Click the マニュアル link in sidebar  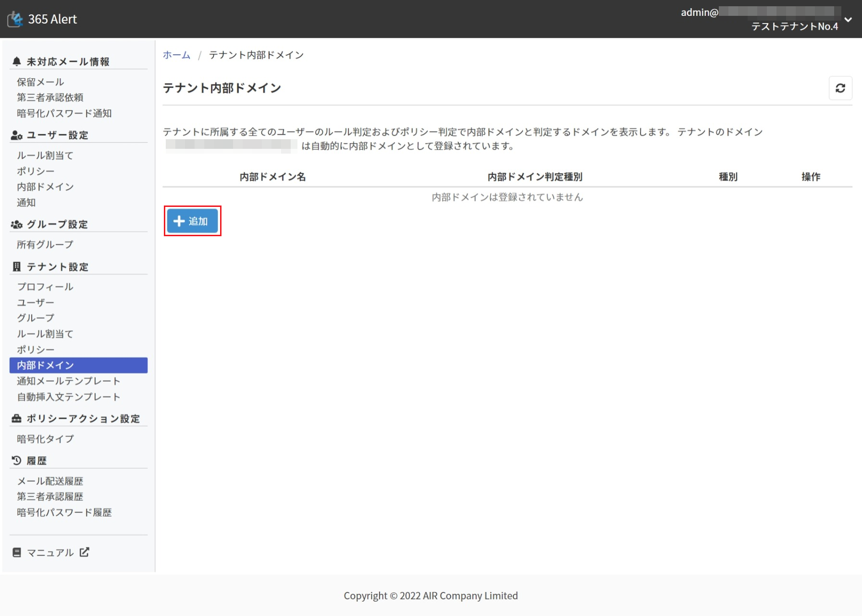pyautogui.click(x=50, y=553)
